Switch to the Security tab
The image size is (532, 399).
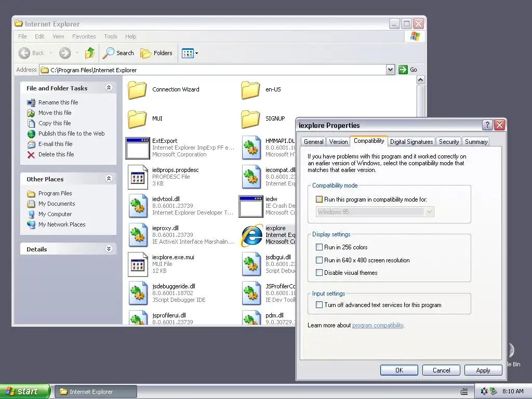[448, 142]
